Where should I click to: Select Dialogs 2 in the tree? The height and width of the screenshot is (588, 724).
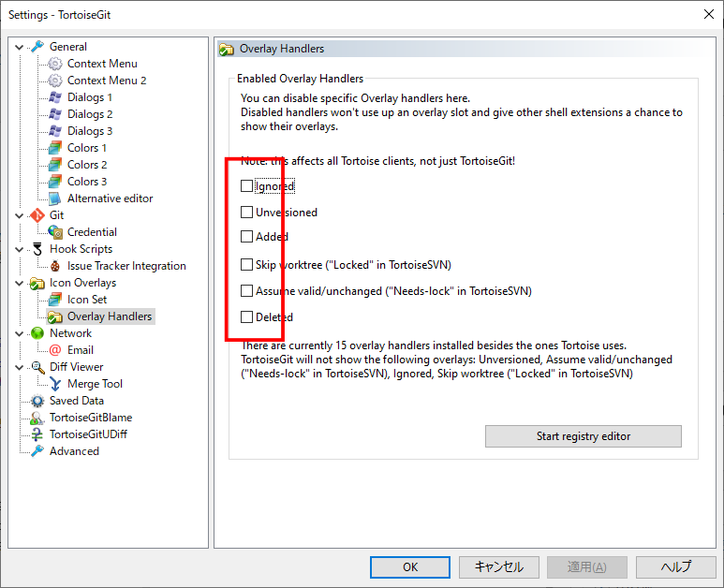click(90, 114)
